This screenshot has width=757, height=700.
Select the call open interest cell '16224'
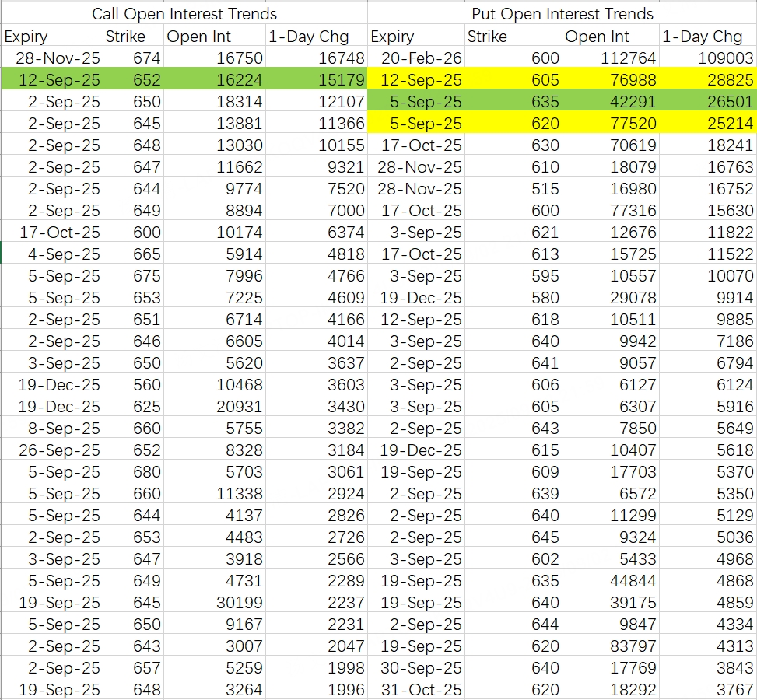click(215, 79)
